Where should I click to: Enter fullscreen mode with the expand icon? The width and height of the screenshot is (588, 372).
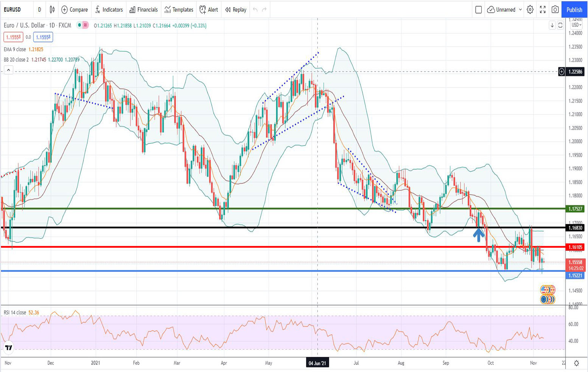[543, 9]
